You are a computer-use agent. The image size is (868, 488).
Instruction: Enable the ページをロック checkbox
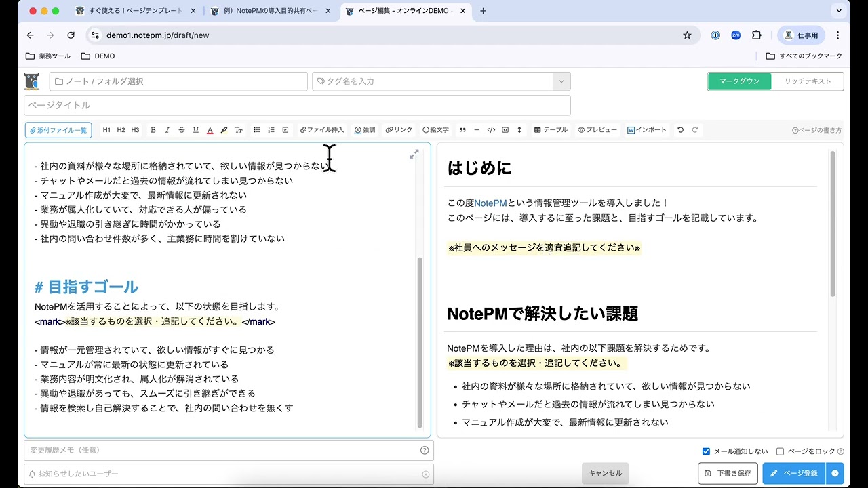click(x=781, y=451)
